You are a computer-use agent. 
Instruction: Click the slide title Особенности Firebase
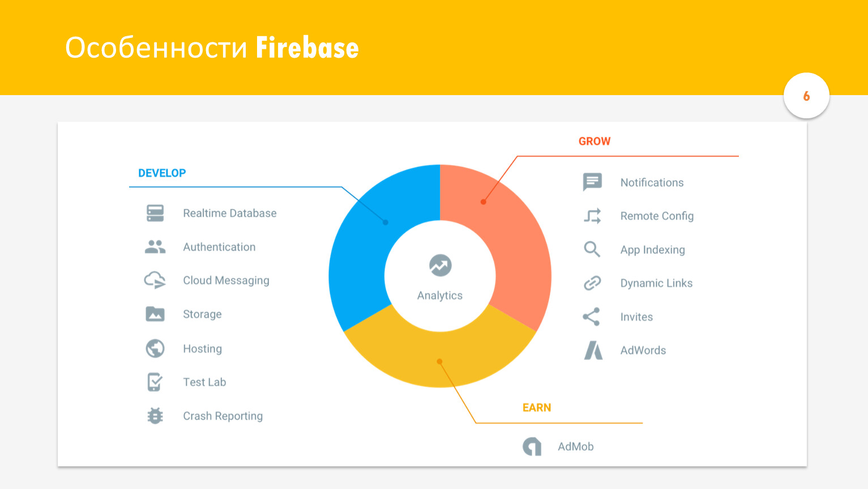[212, 48]
